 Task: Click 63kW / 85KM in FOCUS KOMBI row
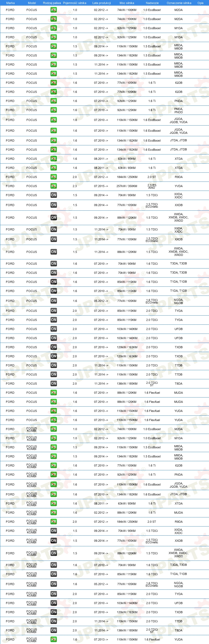tap(127, 503)
